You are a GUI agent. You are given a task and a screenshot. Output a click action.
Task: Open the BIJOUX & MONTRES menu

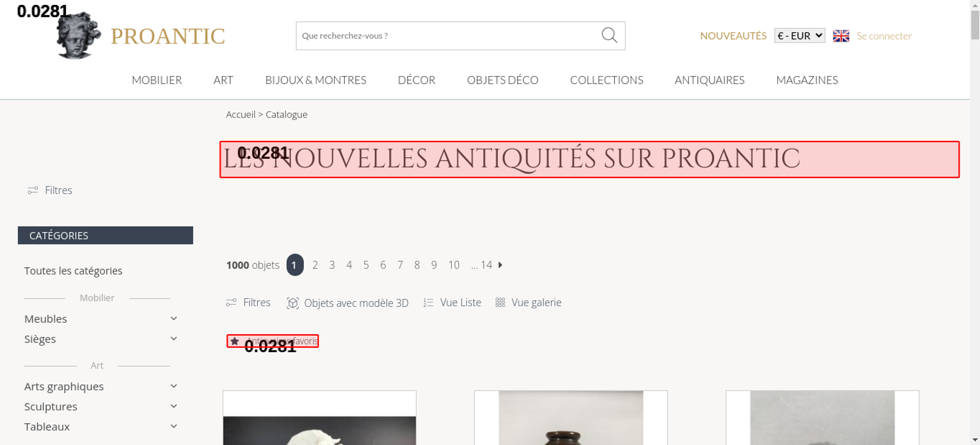tap(316, 80)
